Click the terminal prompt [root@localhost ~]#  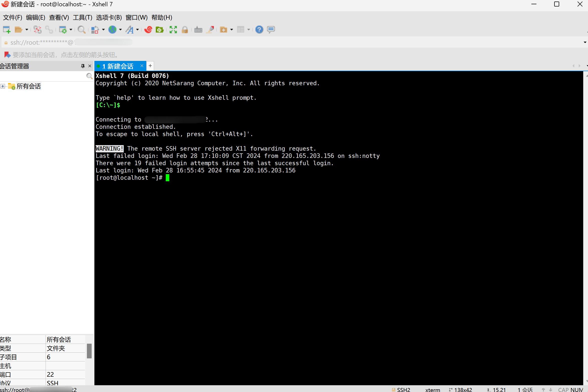coord(129,178)
